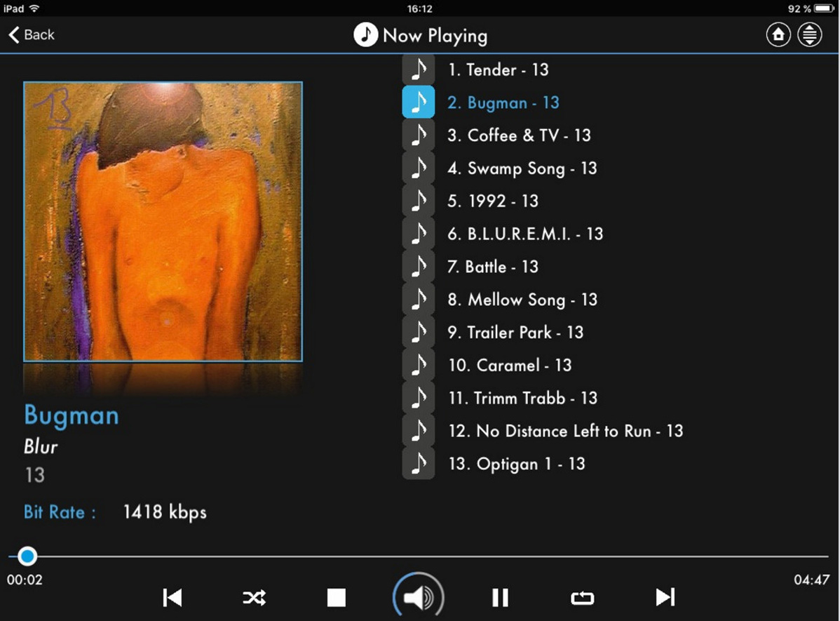This screenshot has height=621, width=840.
Task: Go to the home screen icon
Action: (x=778, y=34)
